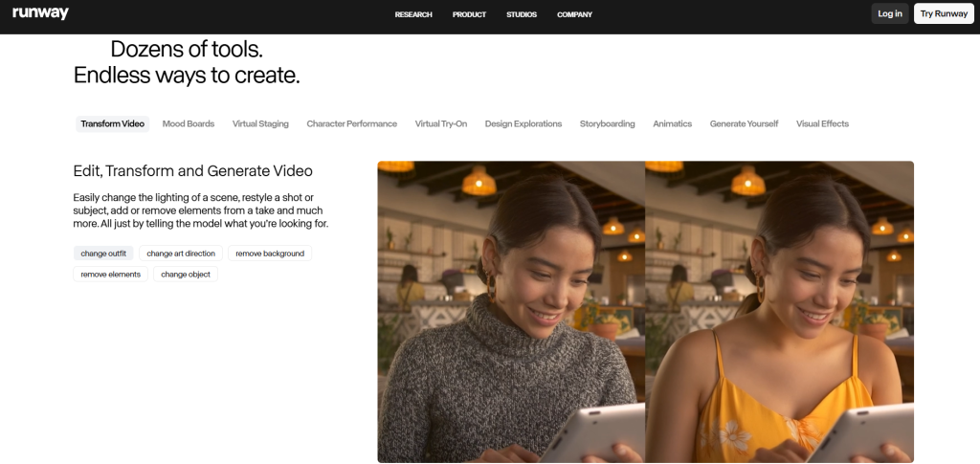Switch to the Mood Boards tab
The width and height of the screenshot is (980, 464).
click(189, 123)
